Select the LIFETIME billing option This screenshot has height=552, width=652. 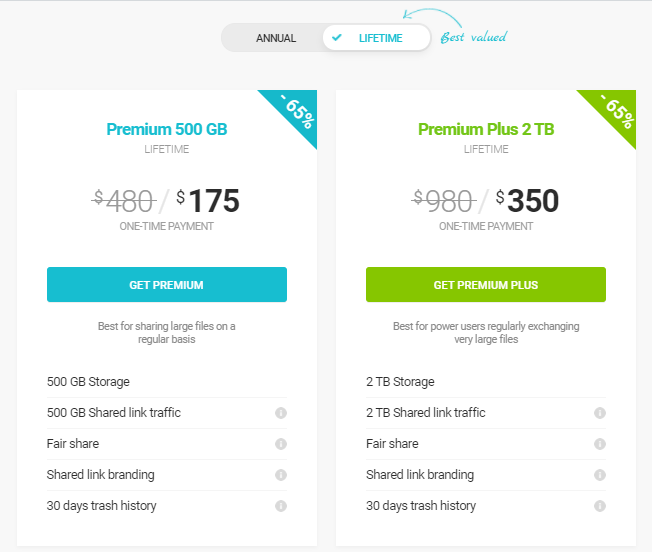(x=376, y=38)
